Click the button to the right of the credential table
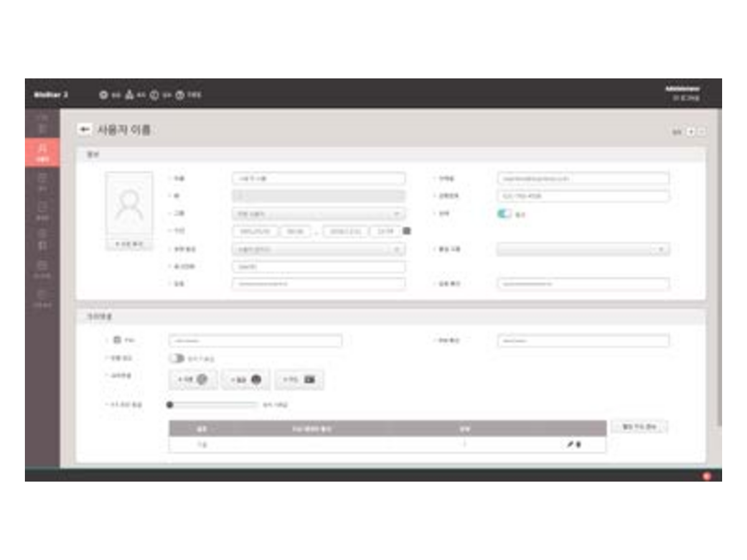Screen dimensions: 747x560 click(639, 427)
